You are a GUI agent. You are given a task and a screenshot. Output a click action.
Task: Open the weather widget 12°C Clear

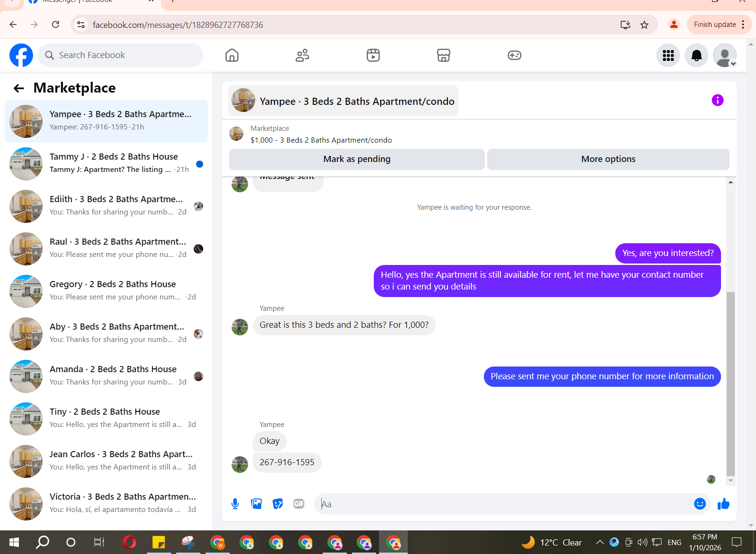(x=551, y=542)
